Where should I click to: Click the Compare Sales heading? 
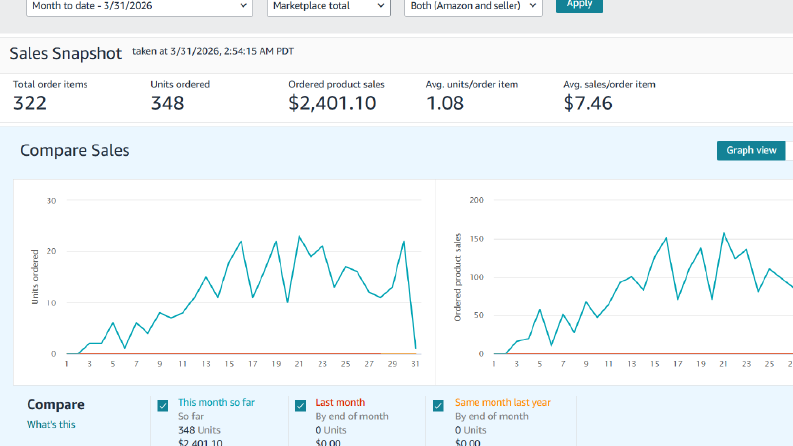coord(75,151)
